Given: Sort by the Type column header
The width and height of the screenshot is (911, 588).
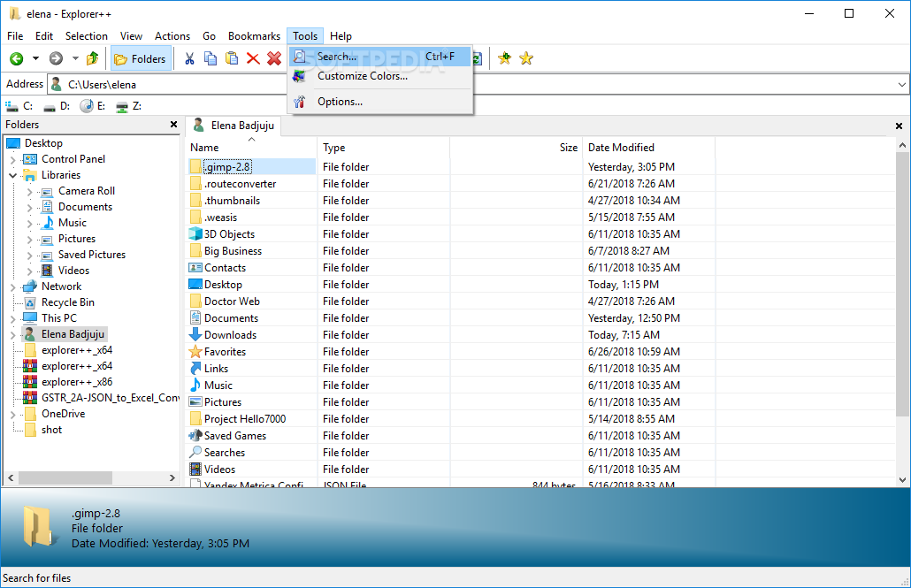Looking at the screenshot, I should [384, 149].
